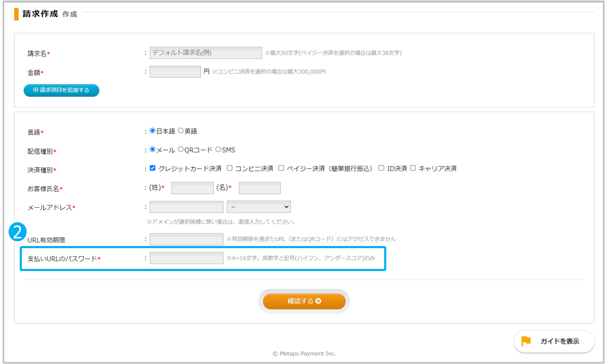The width and height of the screenshot is (605, 364).
Task: Enable the ペイジー決済 checkbox
Action: 281,168
